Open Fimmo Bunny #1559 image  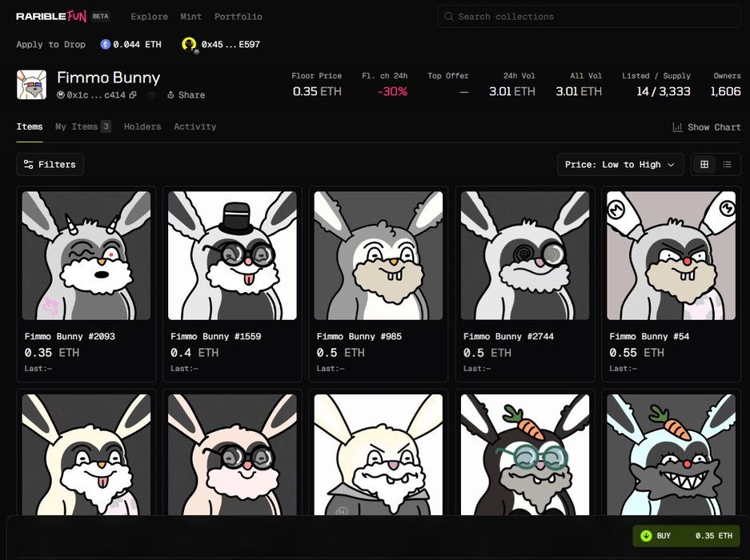coord(232,255)
